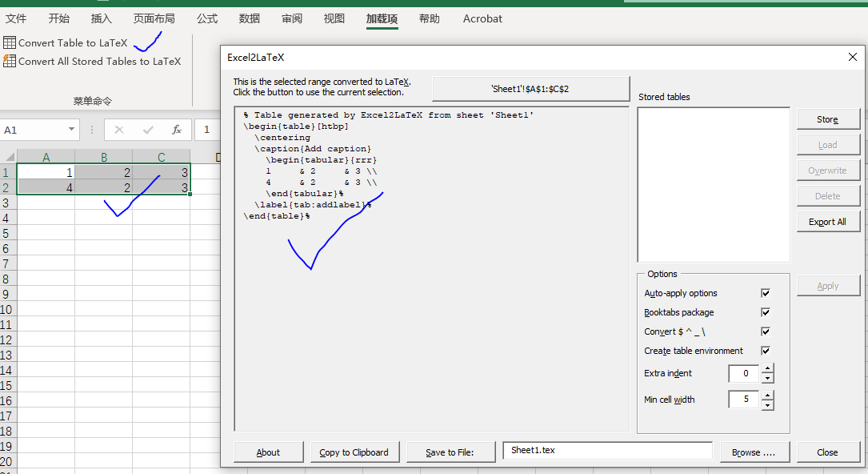The width and height of the screenshot is (868, 474).
Task: Open the Name Box dropdown arrow
Action: point(70,129)
